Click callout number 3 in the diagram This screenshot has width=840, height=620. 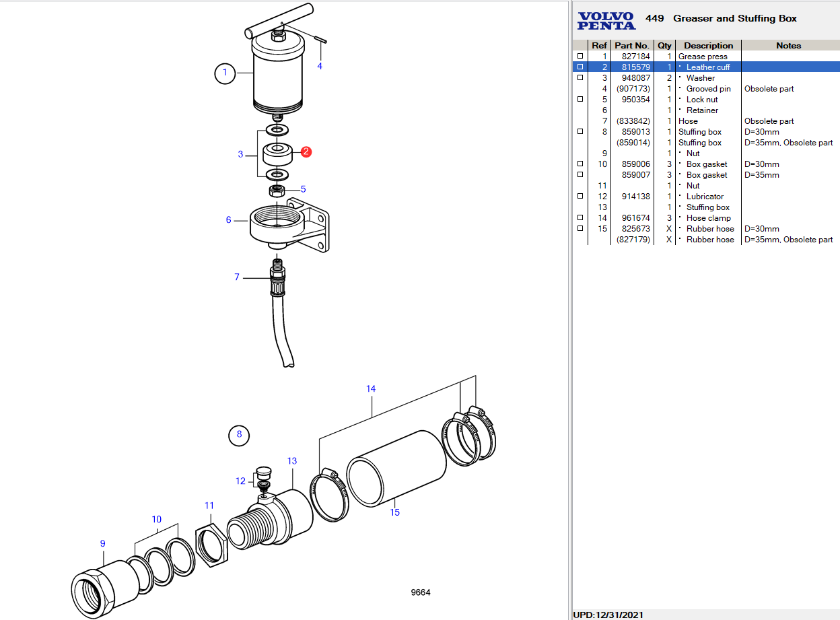point(240,154)
